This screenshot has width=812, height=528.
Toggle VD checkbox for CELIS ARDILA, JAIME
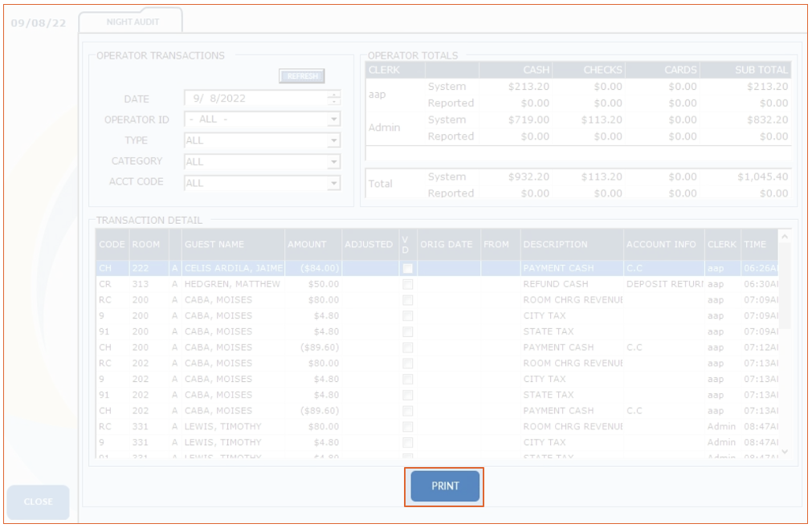pyautogui.click(x=408, y=268)
